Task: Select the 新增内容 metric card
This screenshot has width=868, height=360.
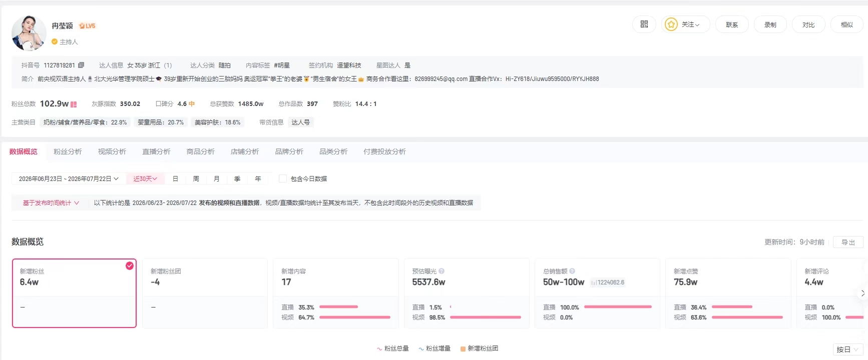Action: [x=335, y=293]
